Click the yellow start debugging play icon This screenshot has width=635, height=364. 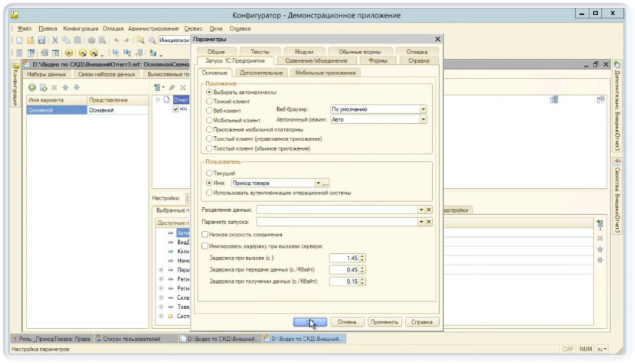coord(69,53)
